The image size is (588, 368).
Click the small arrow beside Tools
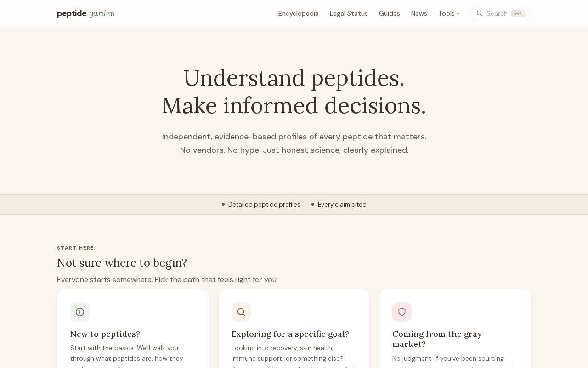point(458,14)
